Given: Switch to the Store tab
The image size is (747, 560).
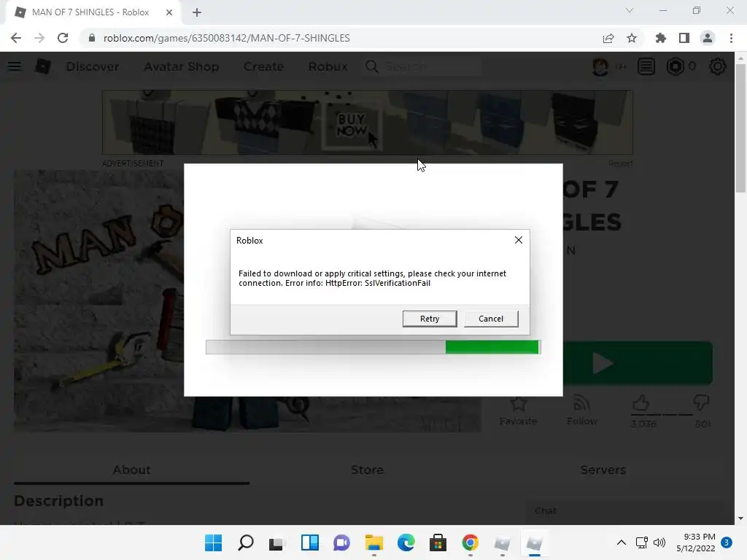Looking at the screenshot, I should coord(368,470).
